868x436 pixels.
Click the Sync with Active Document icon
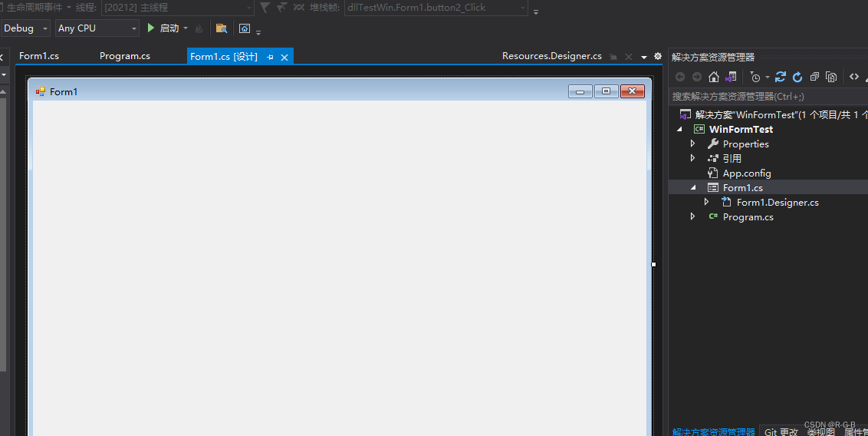(781, 77)
